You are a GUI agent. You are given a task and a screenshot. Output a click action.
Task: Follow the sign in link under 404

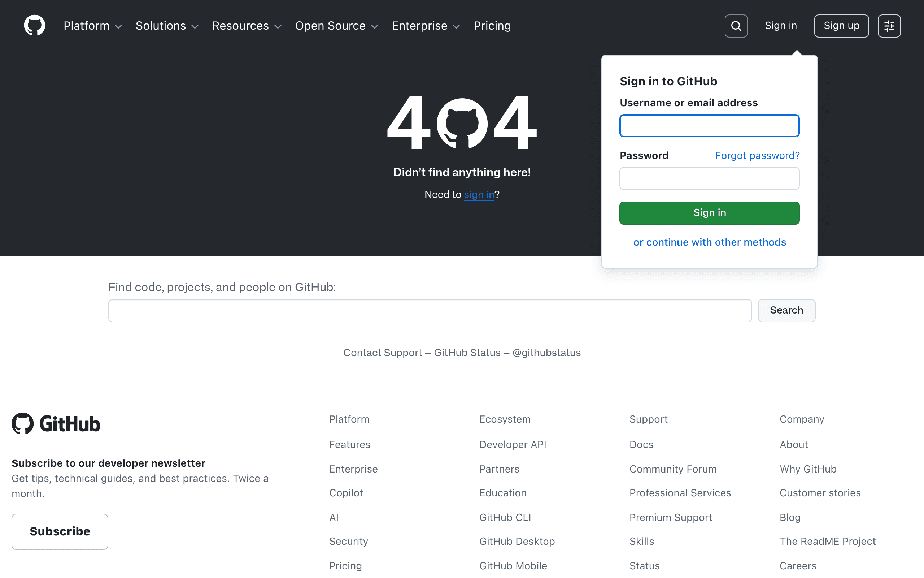point(479,195)
